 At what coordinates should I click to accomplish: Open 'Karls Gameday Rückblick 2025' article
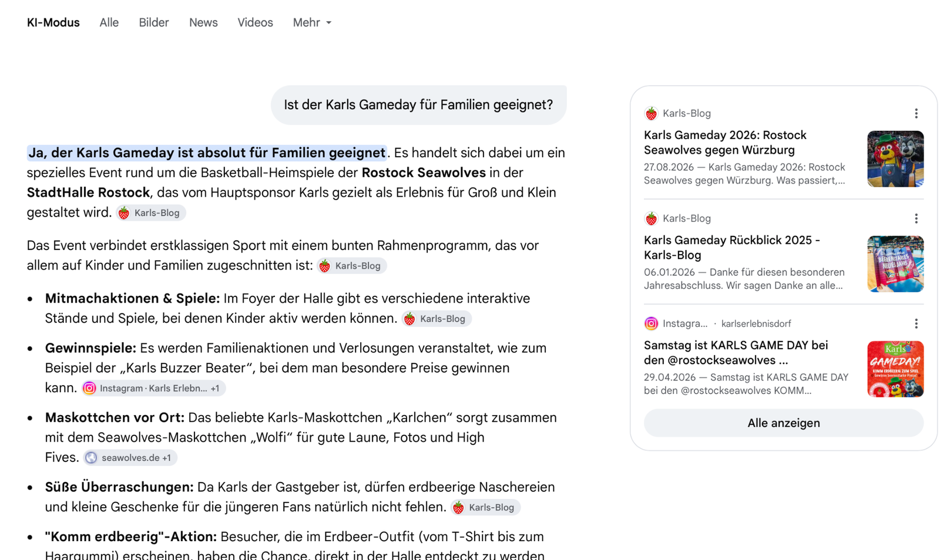(732, 248)
